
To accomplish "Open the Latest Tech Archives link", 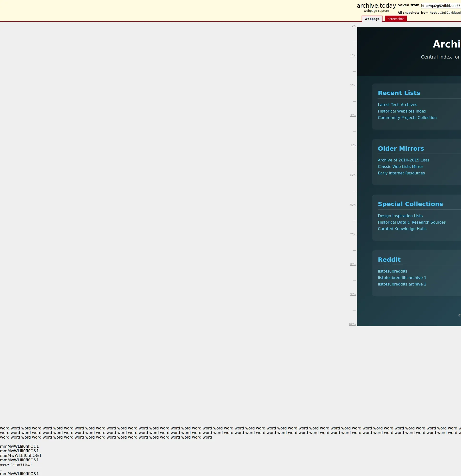I will coord(397,105).
